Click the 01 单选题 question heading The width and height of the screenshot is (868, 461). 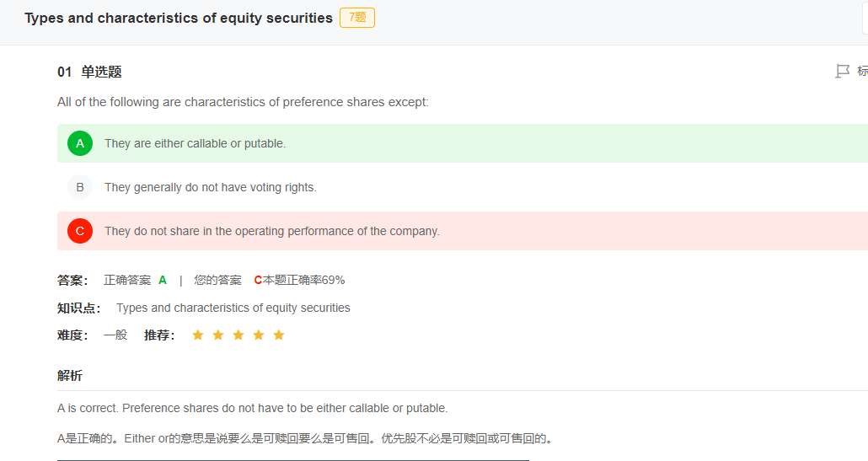[89, 72]
